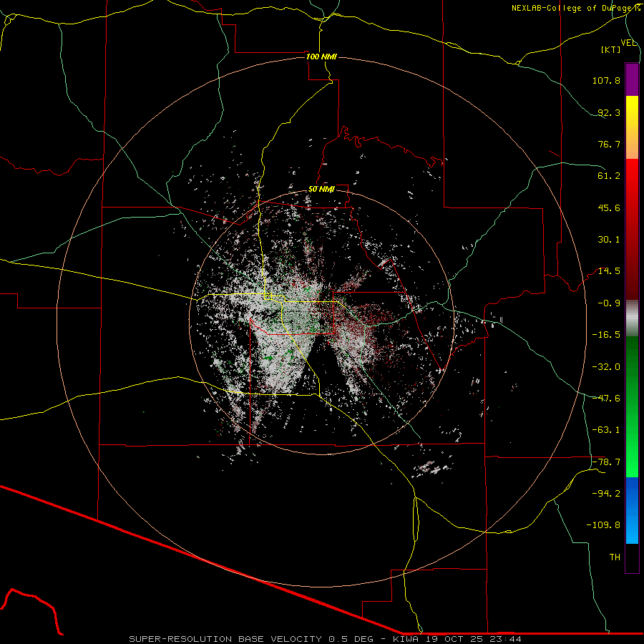
Task: Pick the purple segment of velocity scale
Action: (632, 79)
